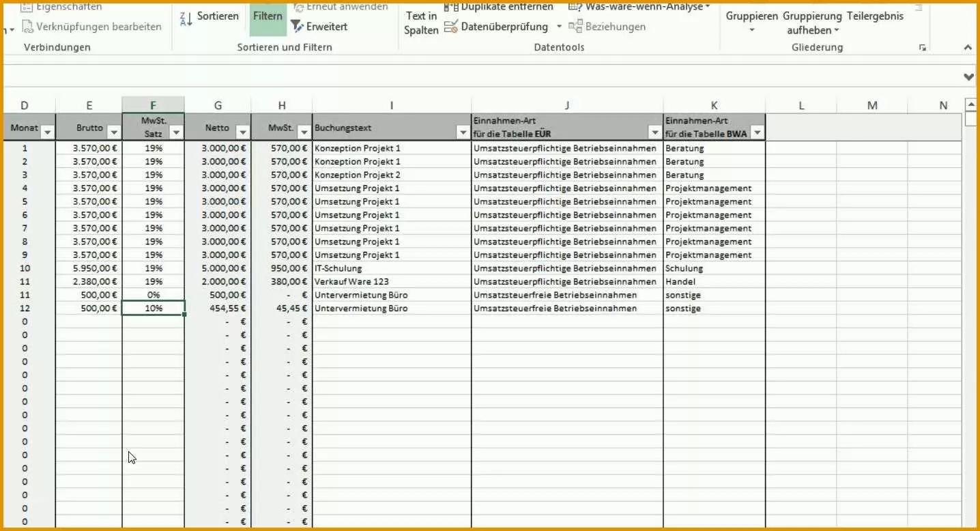Image resolution: width=980 pixels, height=531 pixels.
Task: Open Was-wäre-wenn-Analyse menu
Action: click(x=639, y=7)
